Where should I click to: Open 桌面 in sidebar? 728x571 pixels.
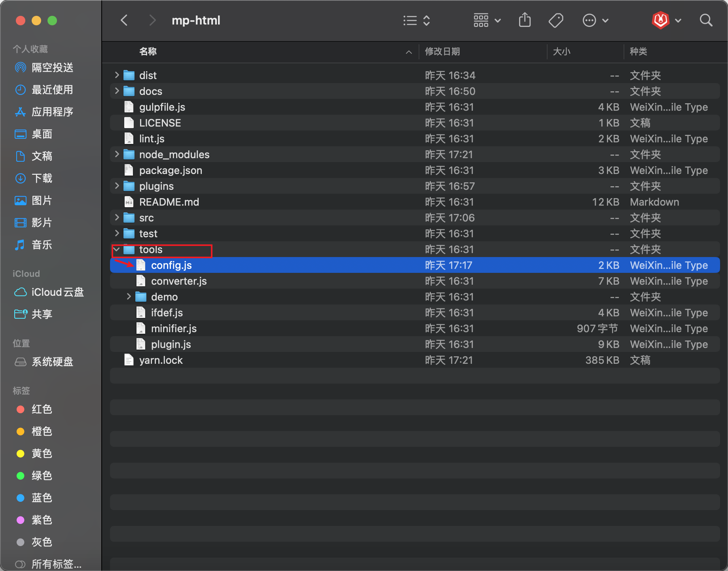point(34,134)
